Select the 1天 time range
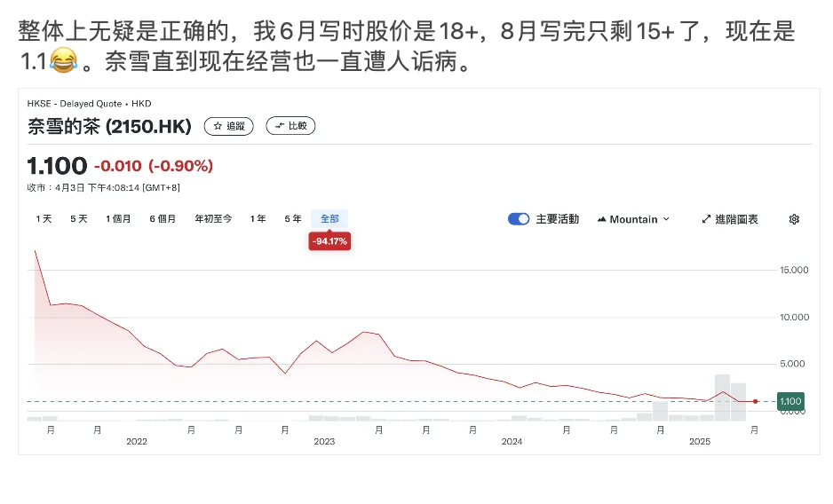833x504 pixels. click(x=44, y=219)
